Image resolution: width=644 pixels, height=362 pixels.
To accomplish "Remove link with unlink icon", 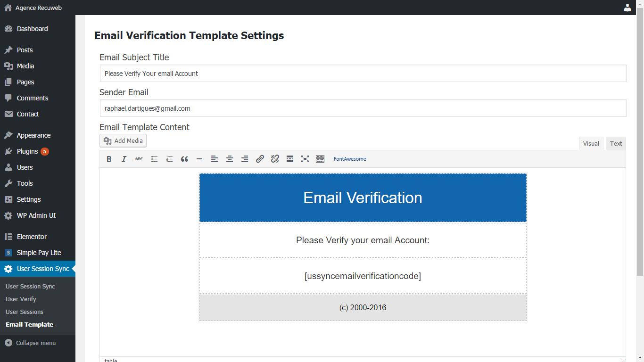I will click(275, 159).
